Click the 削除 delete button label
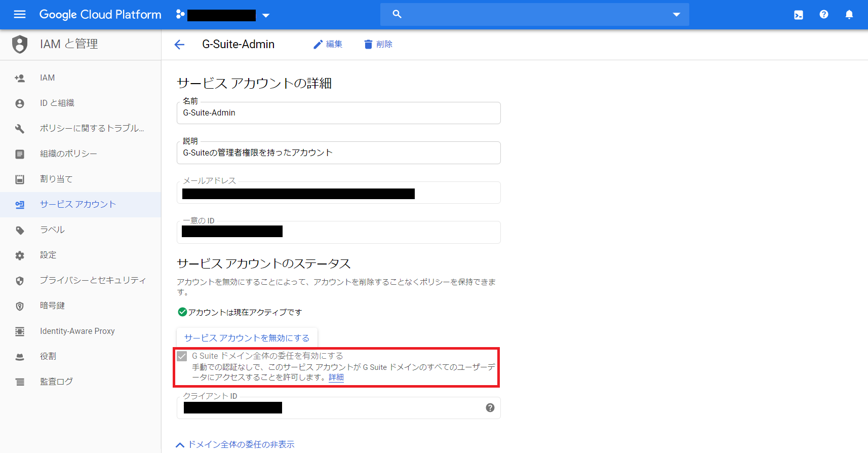 point(384,44)
